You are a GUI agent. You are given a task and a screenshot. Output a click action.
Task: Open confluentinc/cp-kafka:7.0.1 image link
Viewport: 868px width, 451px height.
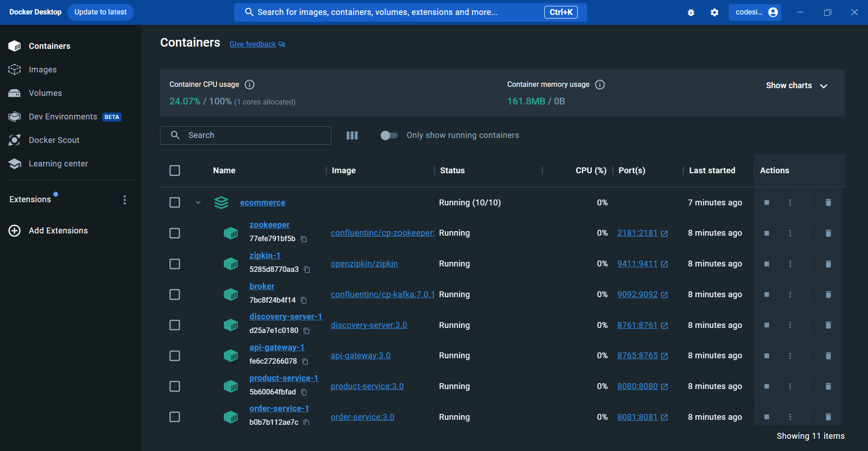[x=382, y=294]
